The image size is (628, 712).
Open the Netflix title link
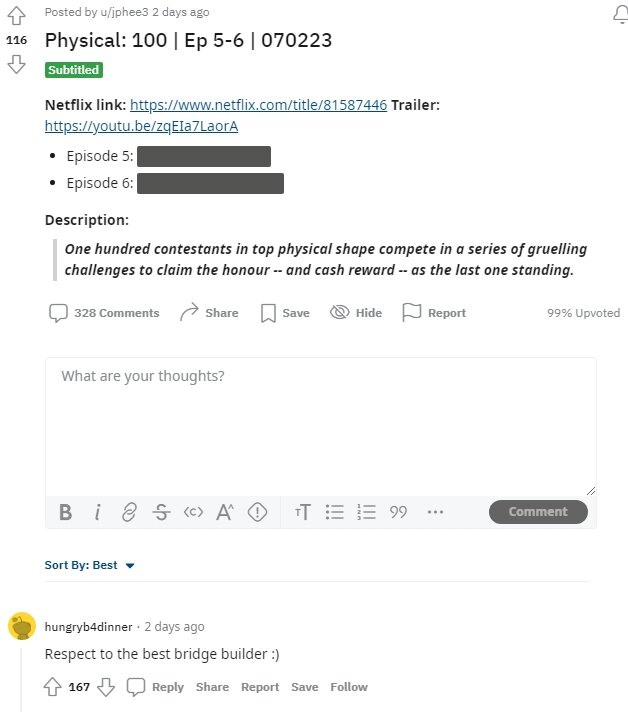click(x=258, y=105)
